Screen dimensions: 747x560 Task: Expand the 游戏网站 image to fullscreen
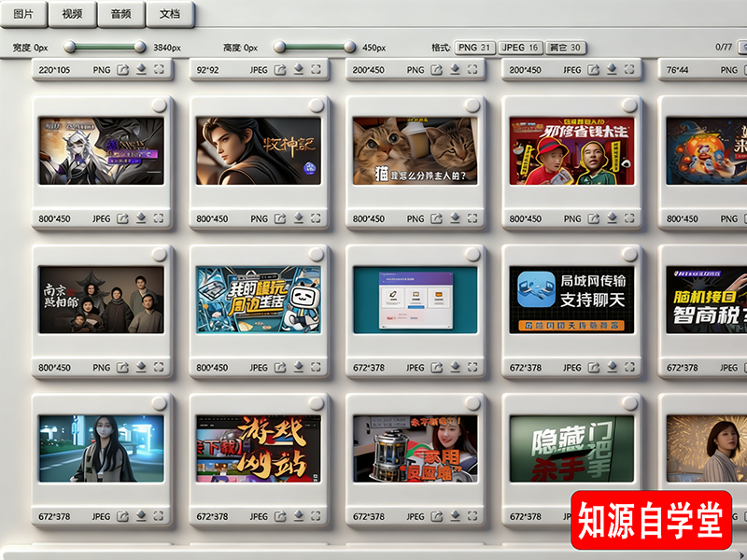317,516
